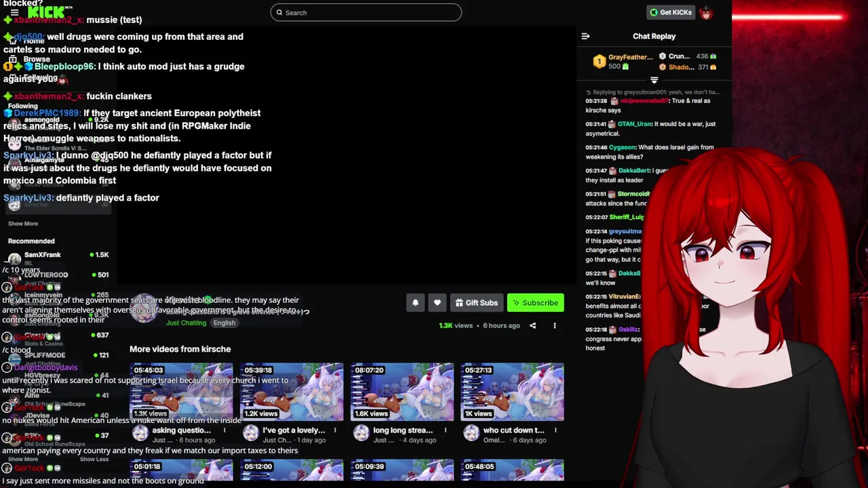Toggle the notification bell

[416, 303]
